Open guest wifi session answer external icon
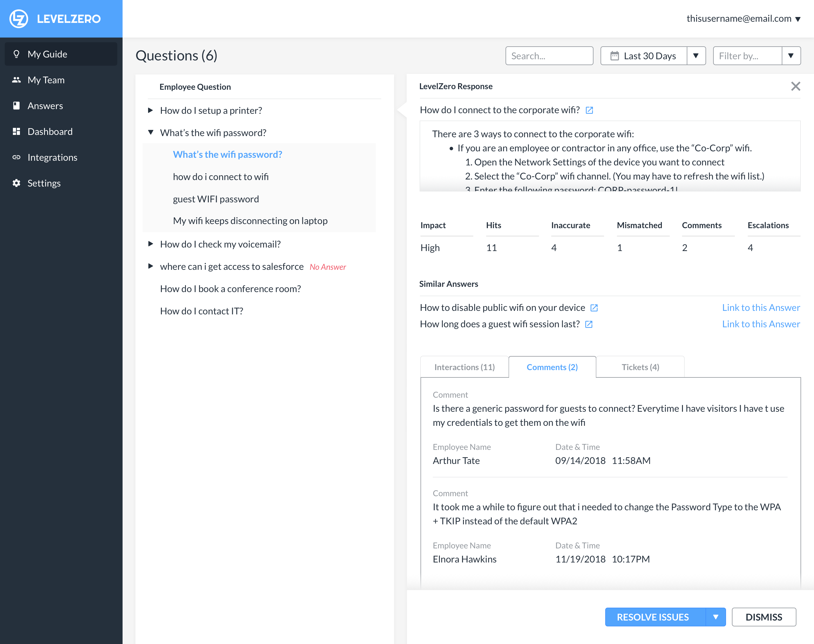The height and width of the screenshot is (644, 814). pyautogui.click(x=589, y=324)
